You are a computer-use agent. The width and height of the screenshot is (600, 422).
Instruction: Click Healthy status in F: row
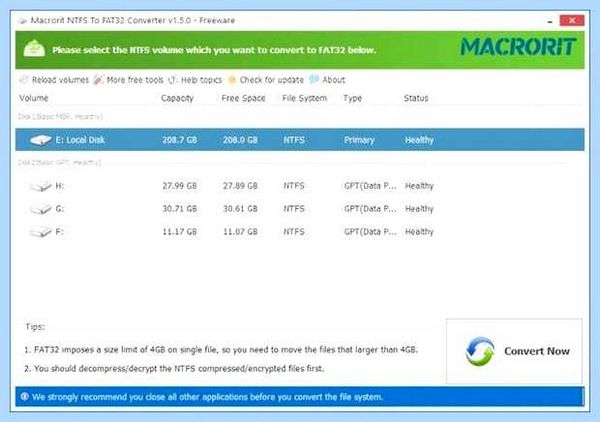pos(419,232)
